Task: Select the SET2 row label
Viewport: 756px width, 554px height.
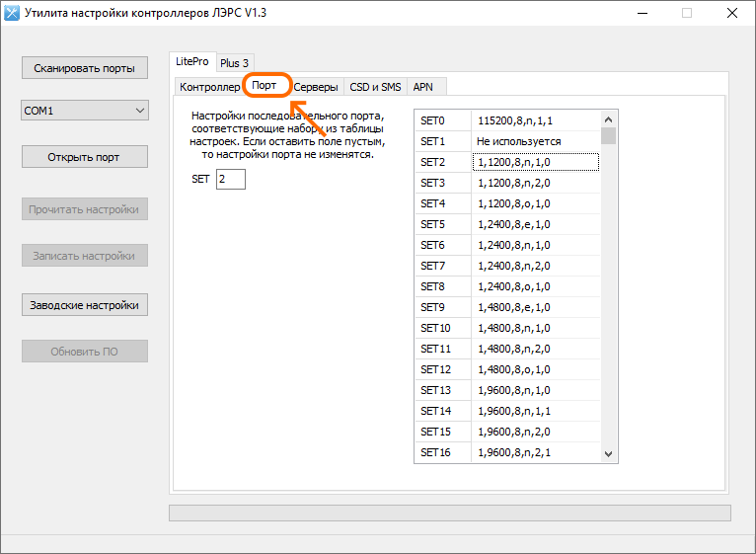Action: point(442,162)
